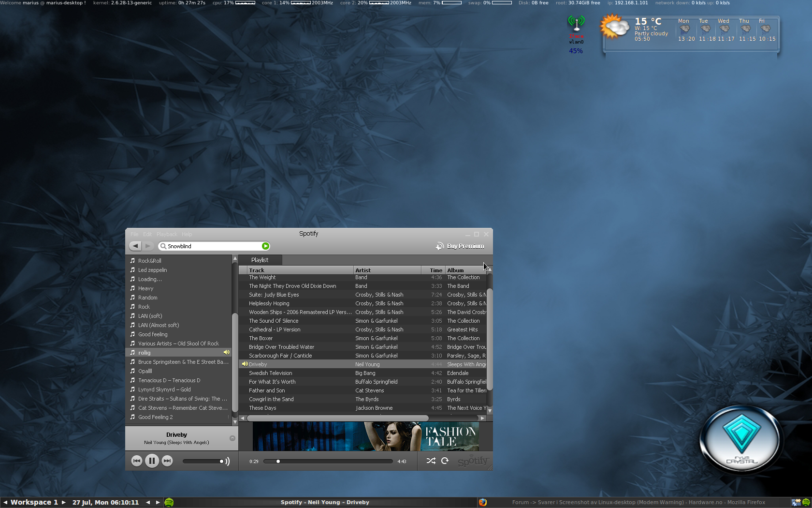Screen dimensions: 812x508
Task: Open the Random playlist
Action: coord(179,298)
